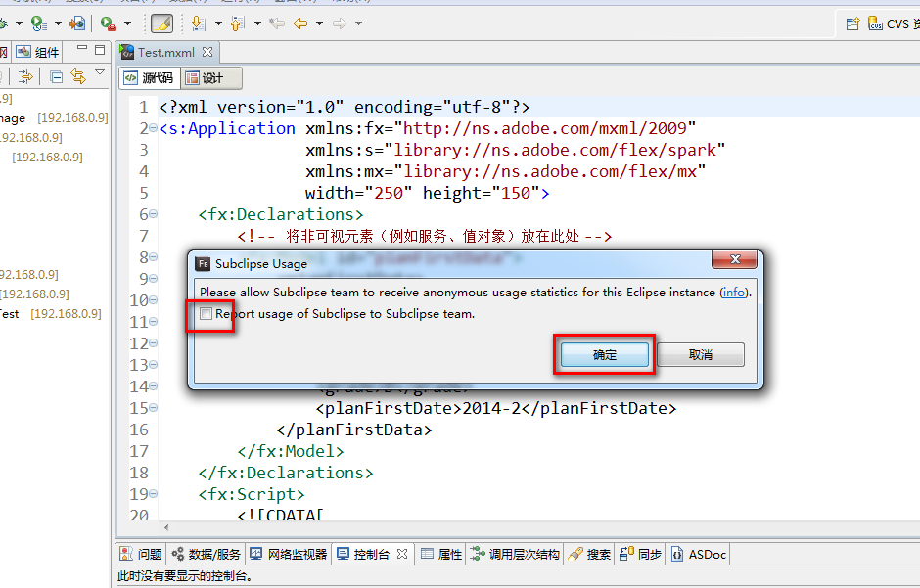The image size is (920, 588).
Task: Click the </planFirstData> closing tag
Action: click(354, 430)
